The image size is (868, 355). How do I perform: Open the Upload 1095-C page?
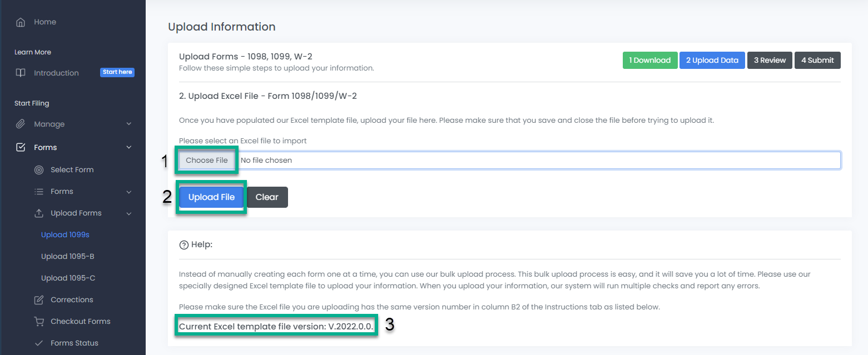(x=68, y=278)
